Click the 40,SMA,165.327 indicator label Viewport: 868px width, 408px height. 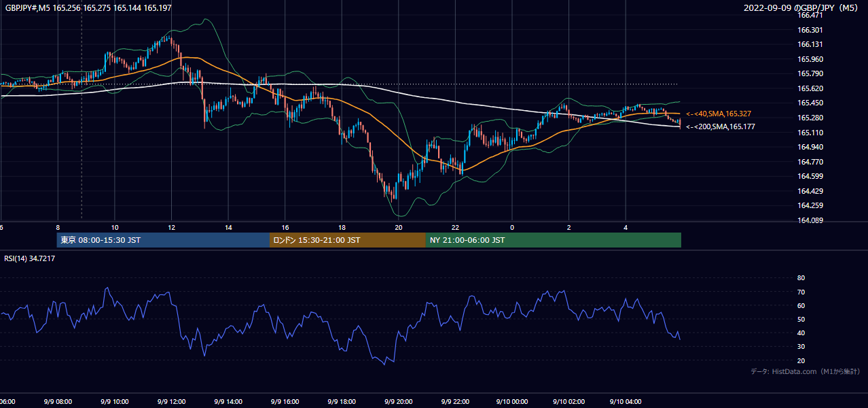[719, 114]
